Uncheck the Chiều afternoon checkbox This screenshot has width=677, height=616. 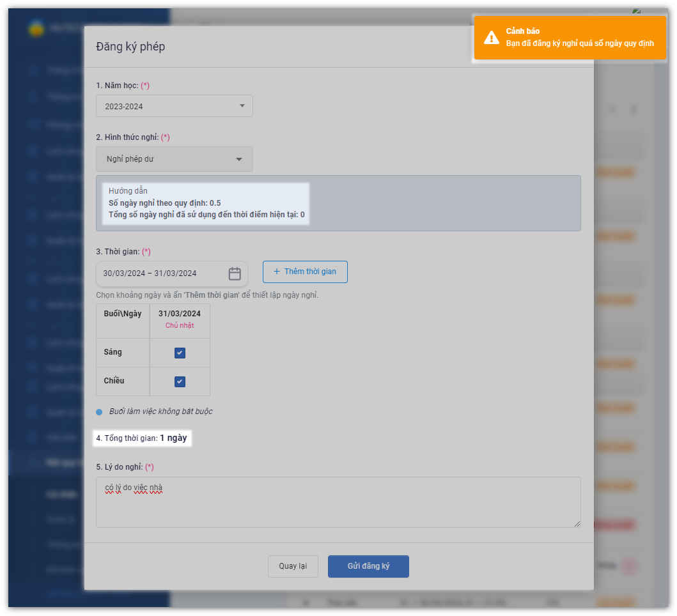point(180,381)
